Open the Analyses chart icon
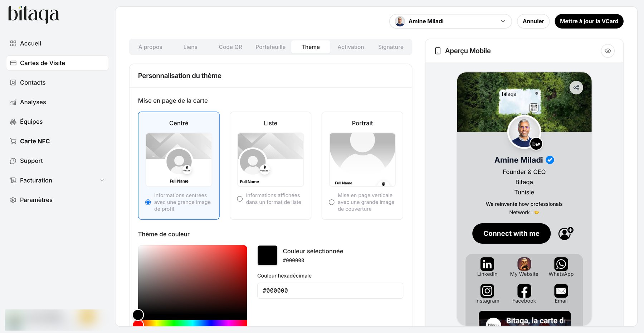This screenshot has height=333, width=644. click(x=13, y=102)
